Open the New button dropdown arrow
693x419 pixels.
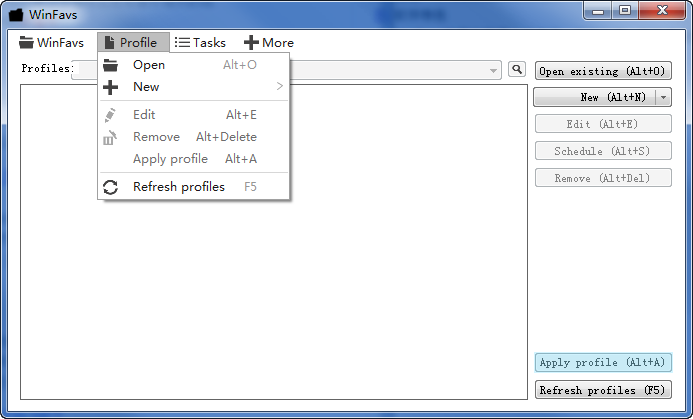pyautogui.click(x=663, y=97)
